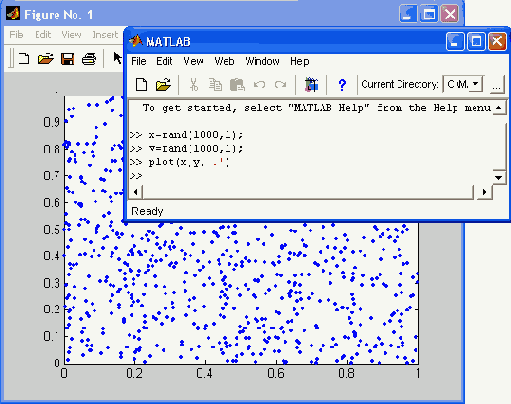Open the File menu in MATLAB
Viewport: 511px width, 404px height.
point(139,61)
